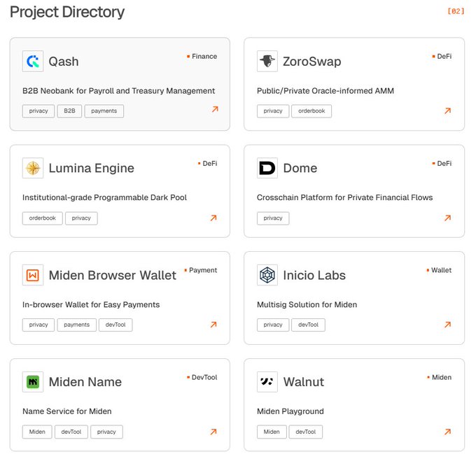This screenshot has width=476, height=461.
Task: Click the Payment category label
Action: [203, 270]
